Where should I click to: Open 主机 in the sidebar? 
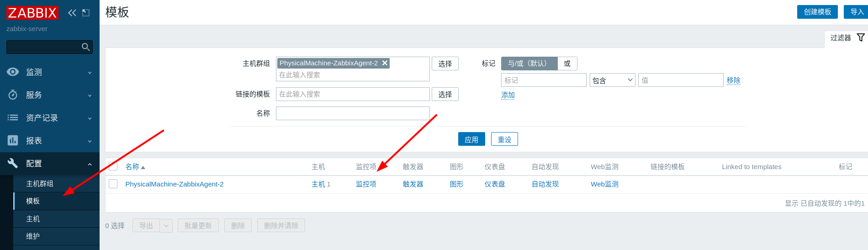coord(57,218)
